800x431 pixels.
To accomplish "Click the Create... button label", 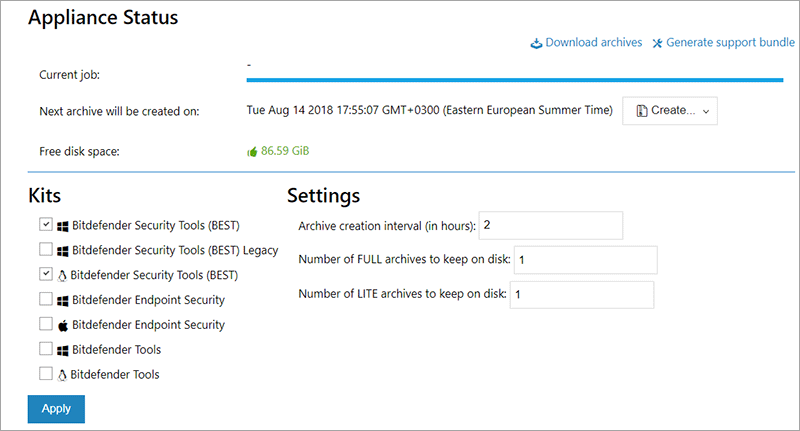I will (673, 110).
